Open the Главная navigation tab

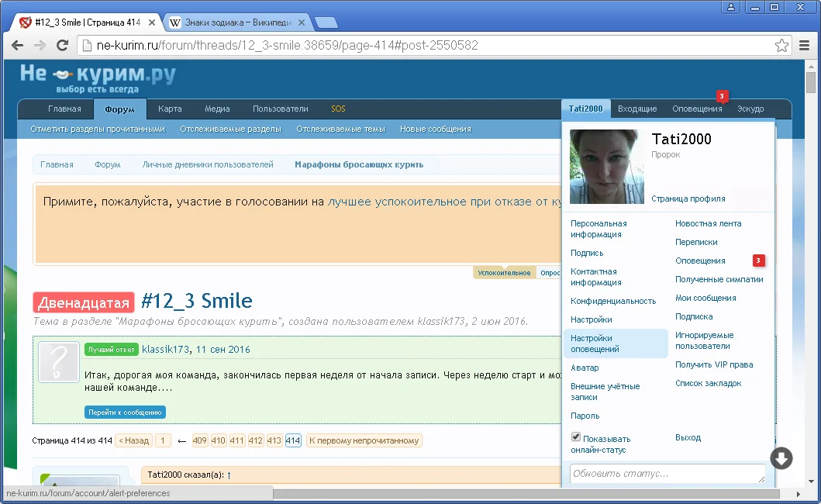point(64,109)
